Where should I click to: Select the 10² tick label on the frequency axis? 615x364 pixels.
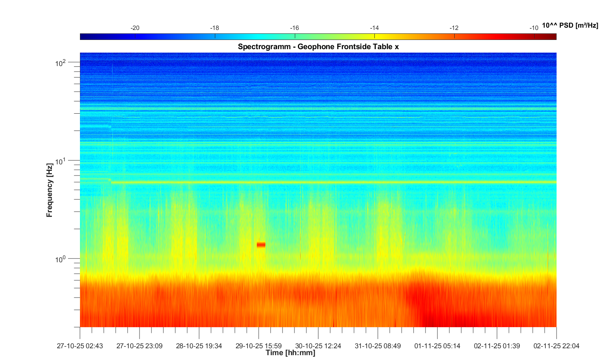(61, 63)
